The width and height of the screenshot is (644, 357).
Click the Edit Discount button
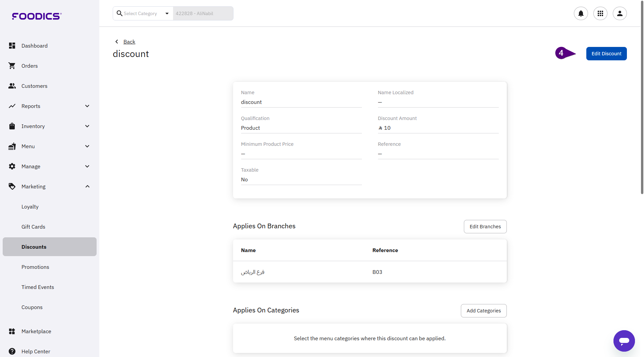(606, 54)
